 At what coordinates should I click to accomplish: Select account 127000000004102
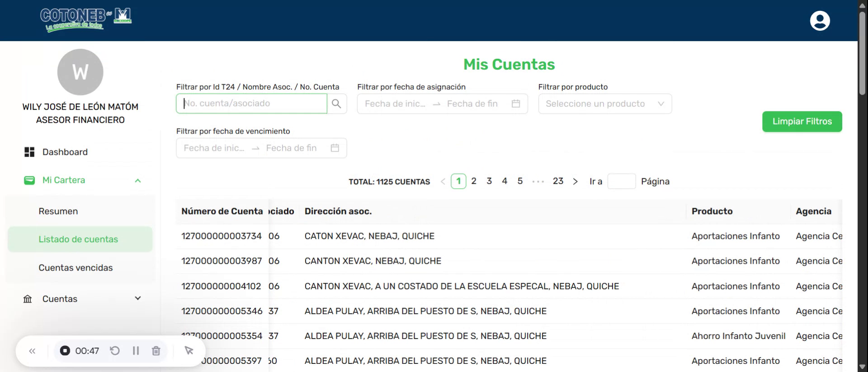point(221,286)
